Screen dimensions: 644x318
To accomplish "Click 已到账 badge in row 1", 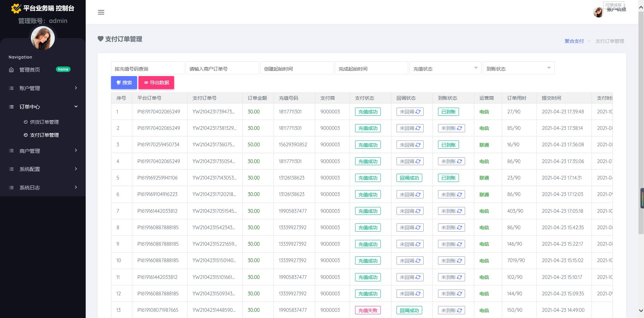I will click(x=448, y=112).
